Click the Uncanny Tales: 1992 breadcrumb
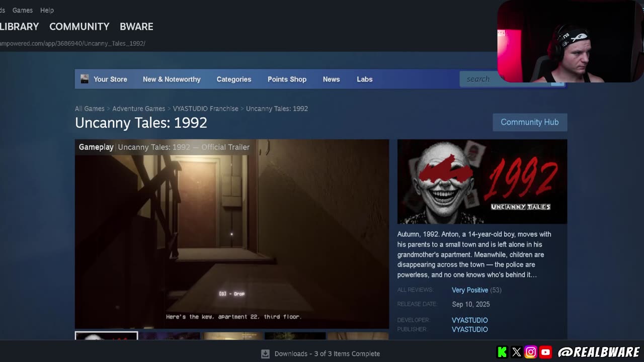This screenshot has height=362, width=644. 277,109
